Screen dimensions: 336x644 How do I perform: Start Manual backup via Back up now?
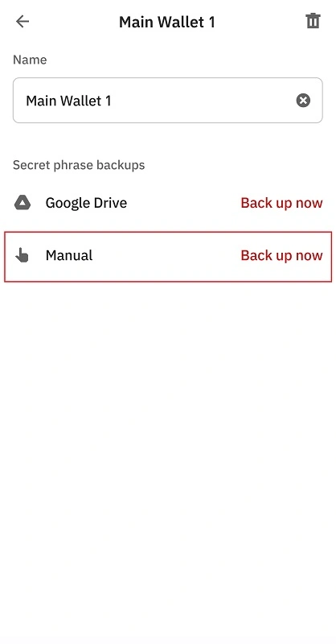pos(281,255)
